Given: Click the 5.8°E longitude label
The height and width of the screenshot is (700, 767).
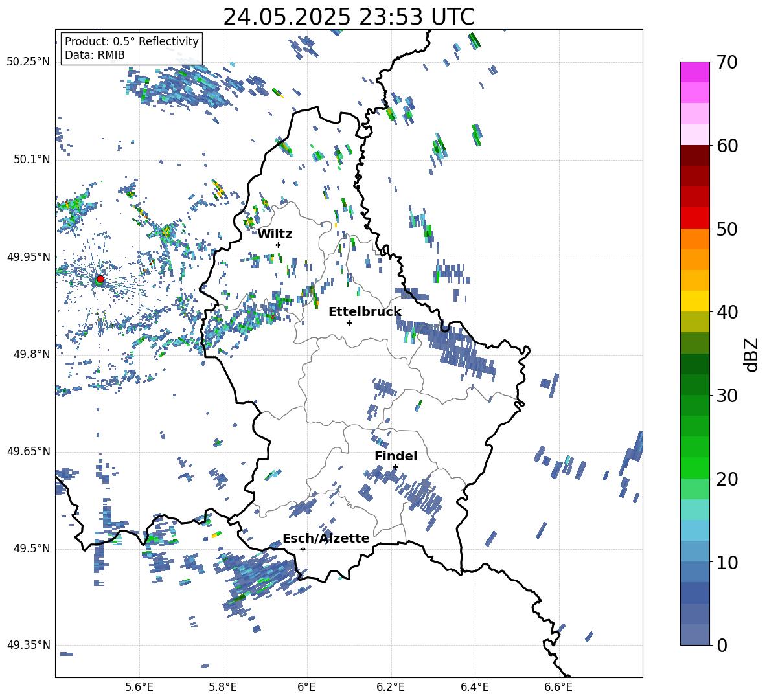Looking at the screenshot, I should [x=223, y=687].
